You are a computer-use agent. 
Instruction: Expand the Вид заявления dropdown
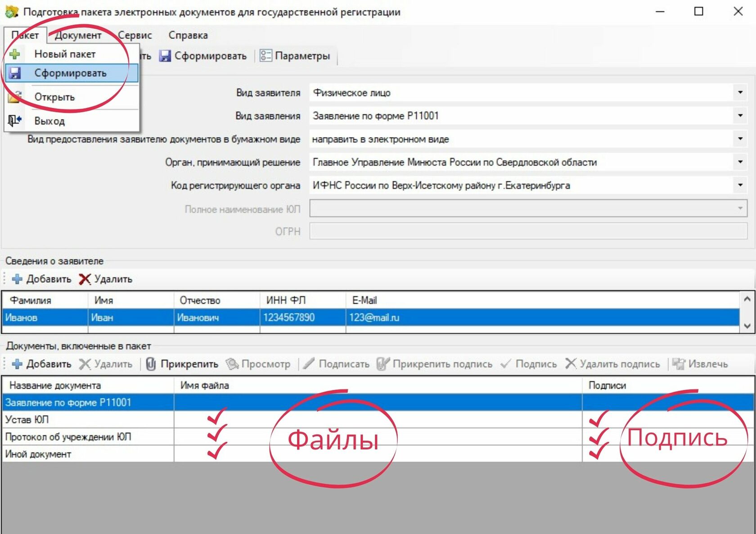coord(740,116)
